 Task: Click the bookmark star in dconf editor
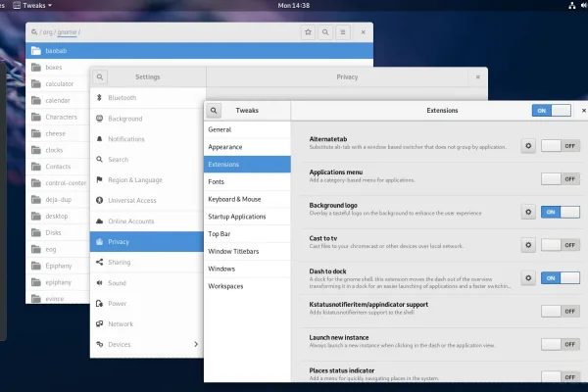click(308, 32)
